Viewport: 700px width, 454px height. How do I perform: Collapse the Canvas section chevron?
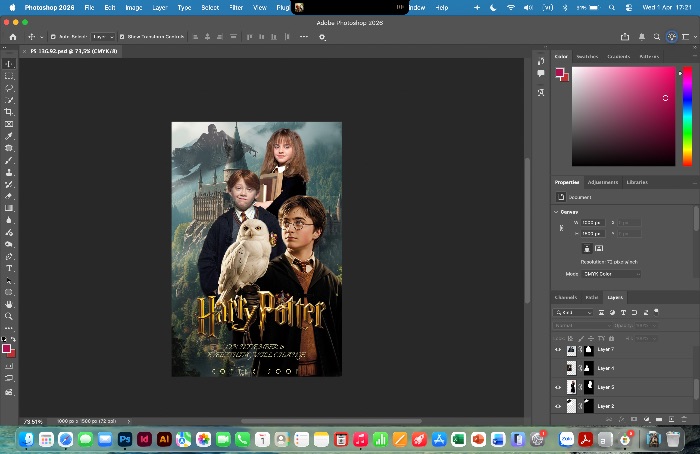[556, 212]
